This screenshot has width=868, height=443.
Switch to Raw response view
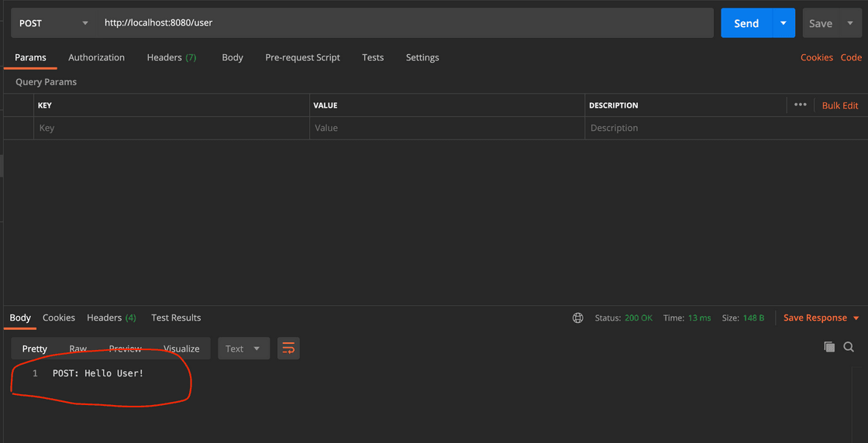pos(77,349)
